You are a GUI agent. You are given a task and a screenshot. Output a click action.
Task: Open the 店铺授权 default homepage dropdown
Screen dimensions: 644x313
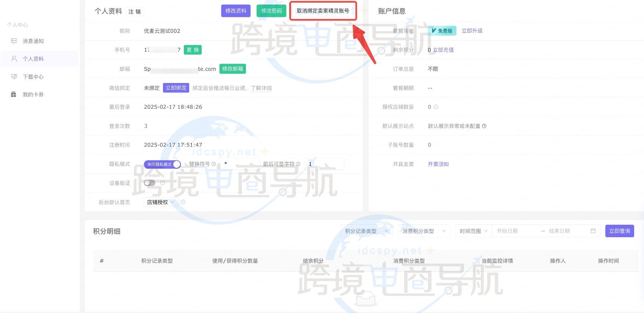[x=161, y=202]
